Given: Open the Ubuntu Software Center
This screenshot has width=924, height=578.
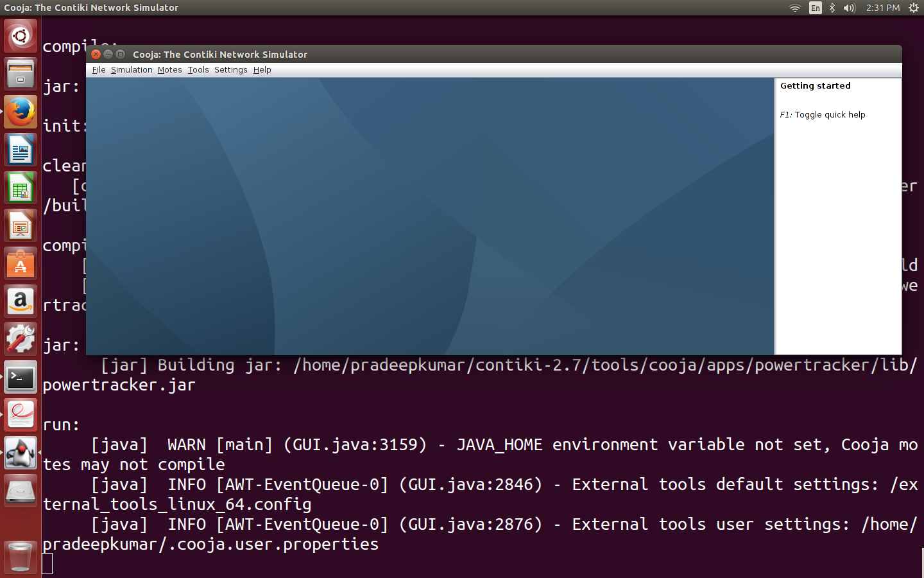Looking at the screenshot, I should pos(21,263).
